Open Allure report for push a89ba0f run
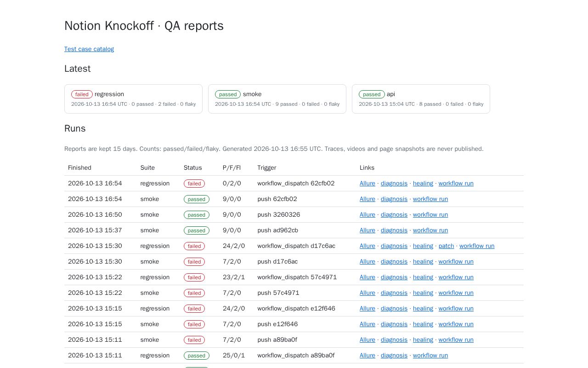 (x=367, y=340)
